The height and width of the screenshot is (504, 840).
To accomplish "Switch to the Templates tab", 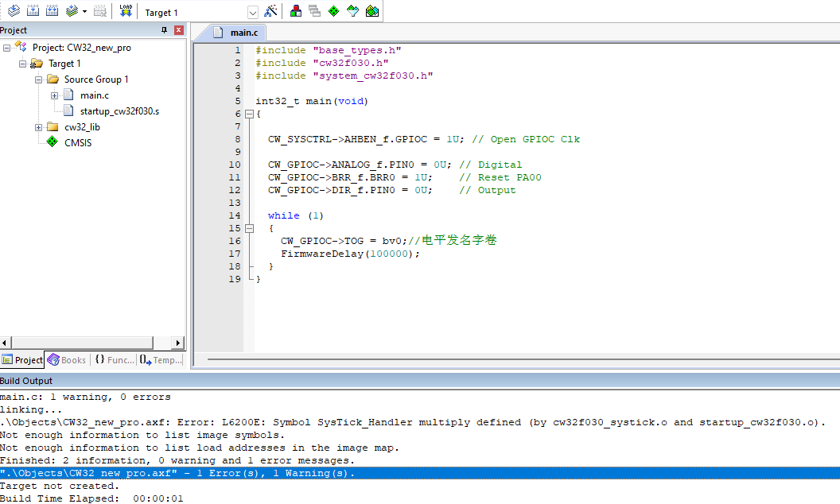I will [161, 360].
